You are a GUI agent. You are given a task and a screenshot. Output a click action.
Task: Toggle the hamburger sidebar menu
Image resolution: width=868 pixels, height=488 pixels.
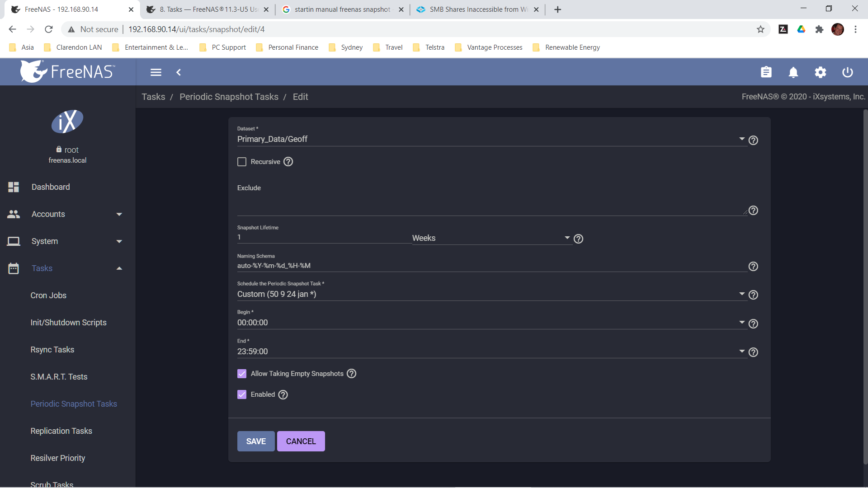point(156,72)
